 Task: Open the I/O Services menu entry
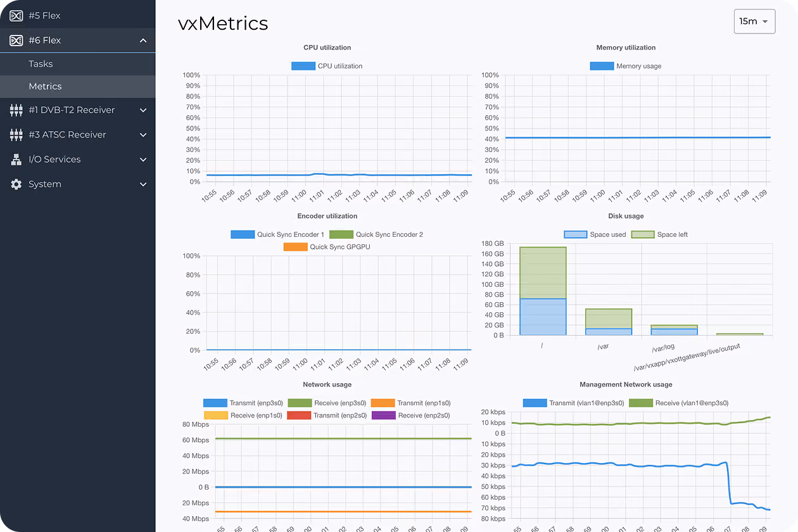tap(77, 160)
